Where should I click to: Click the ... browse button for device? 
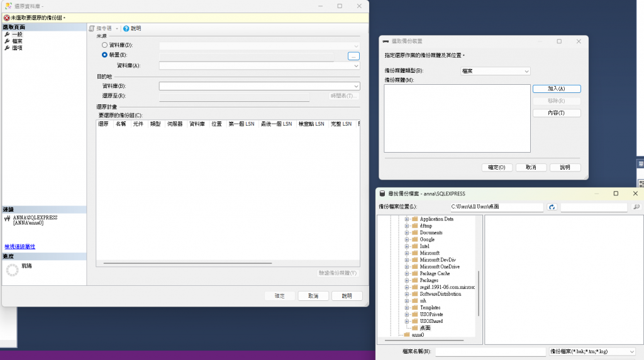coord(353,56)
